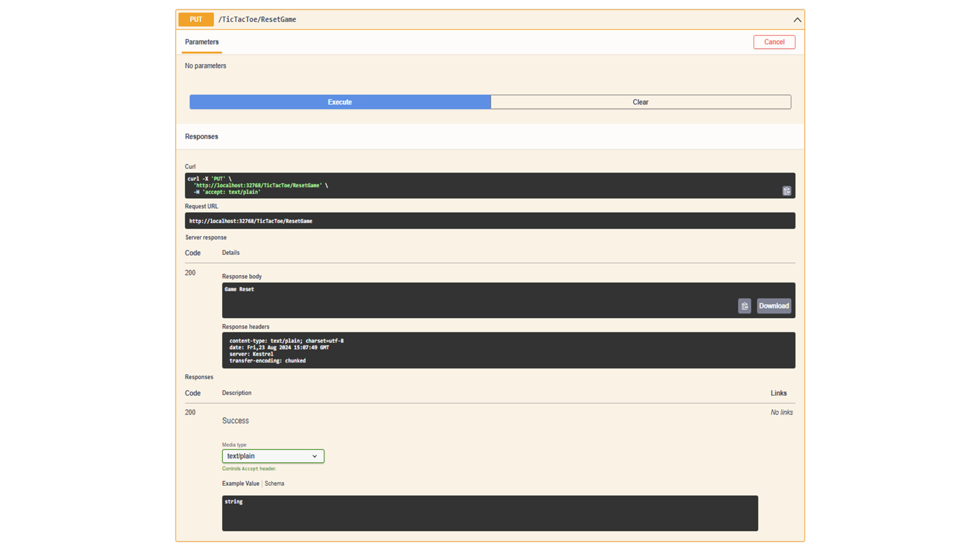The width and height of the screenshot is (980, 551).
Task: Click the orange PUT method badge
Action: [x=196, y=20]
